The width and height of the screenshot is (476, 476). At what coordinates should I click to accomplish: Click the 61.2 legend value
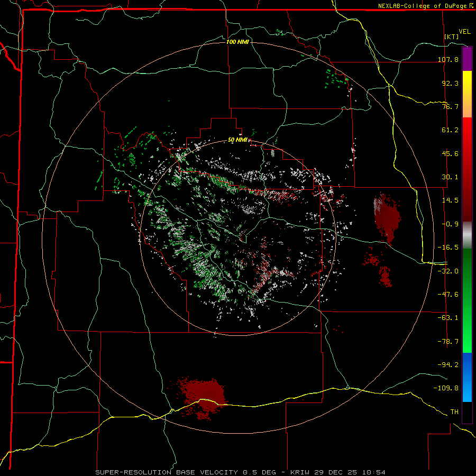(x=450, y=130)
